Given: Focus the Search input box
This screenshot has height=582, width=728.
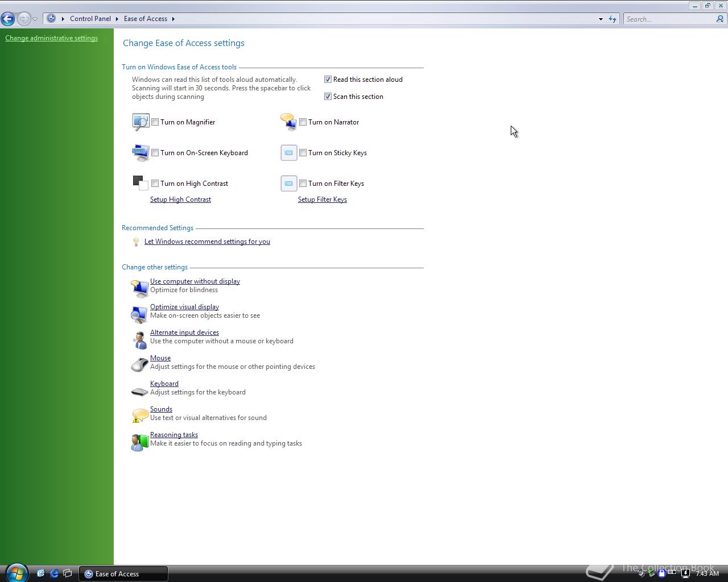Looking at the screenshot, I should coord(669,19).
